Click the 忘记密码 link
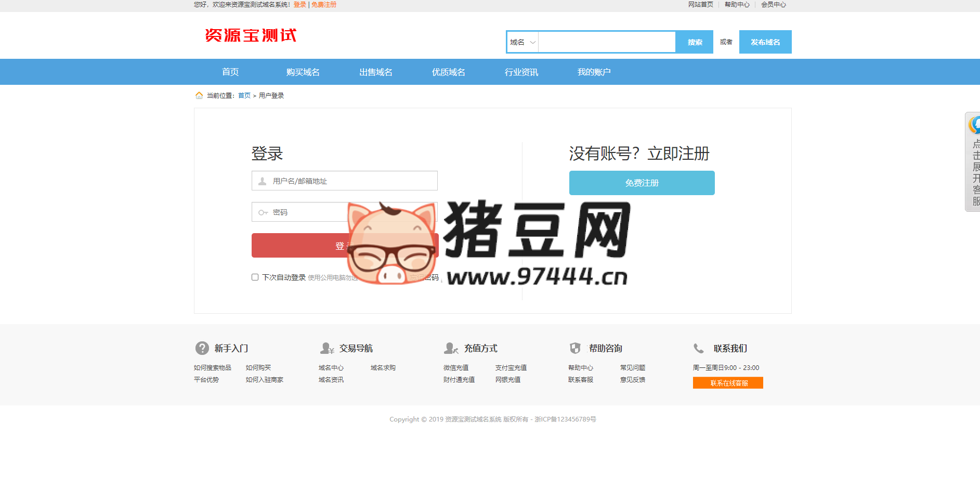The image size is (980, 485). pyautogui.click(x=424, y=278)
